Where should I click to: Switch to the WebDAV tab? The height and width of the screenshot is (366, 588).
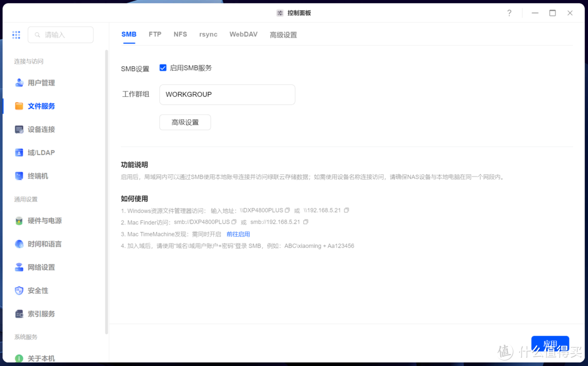243,34
